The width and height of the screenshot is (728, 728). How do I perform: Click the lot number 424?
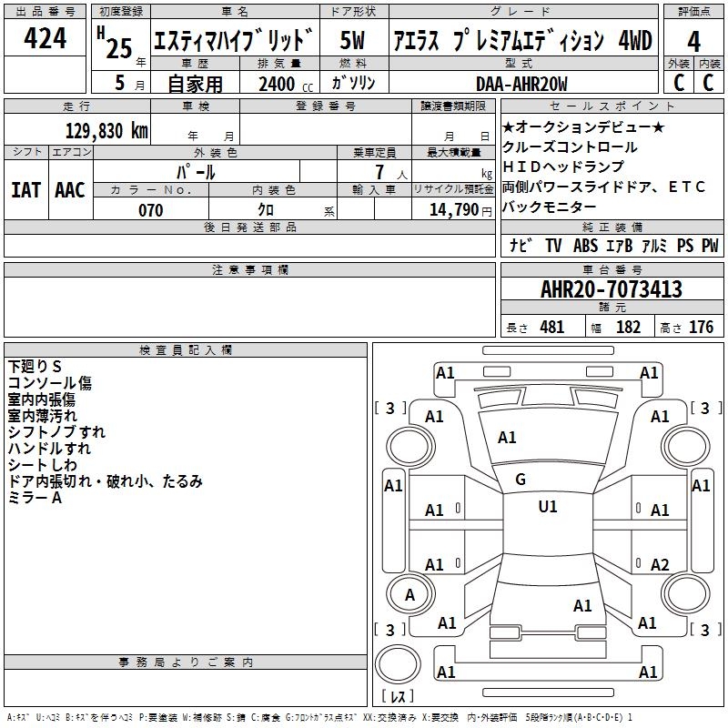coord(45,38)
